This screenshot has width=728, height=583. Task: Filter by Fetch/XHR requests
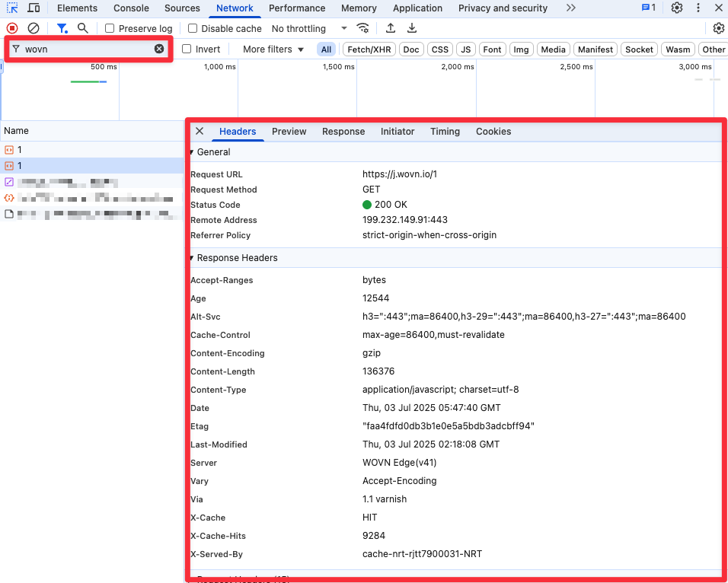(x=369, y=49)
